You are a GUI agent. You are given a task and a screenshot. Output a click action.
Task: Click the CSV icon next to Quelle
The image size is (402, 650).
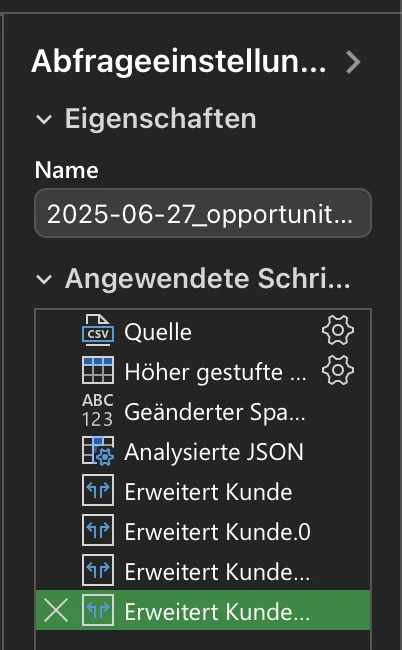[x=98, y=330]
